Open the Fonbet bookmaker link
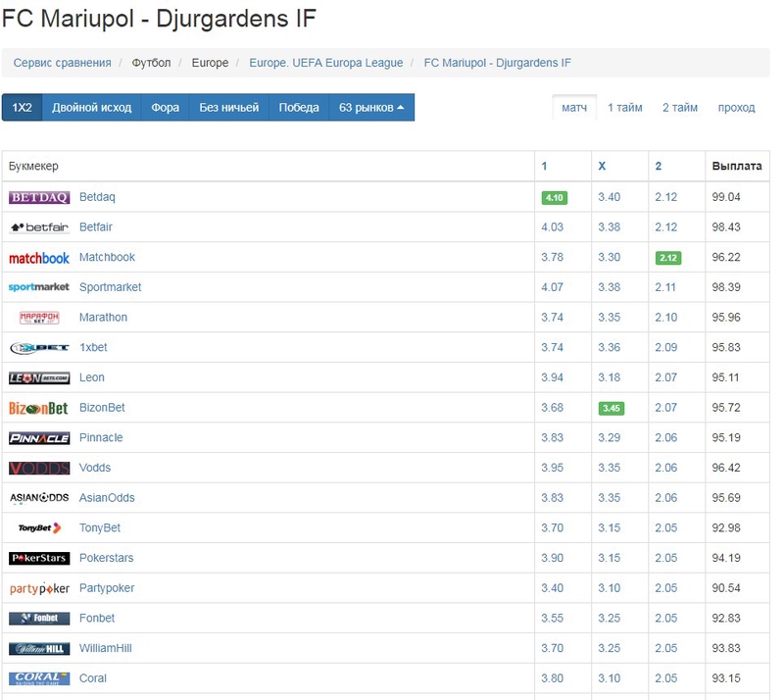The height and width of the screenshot is (700, 784). 97,618
